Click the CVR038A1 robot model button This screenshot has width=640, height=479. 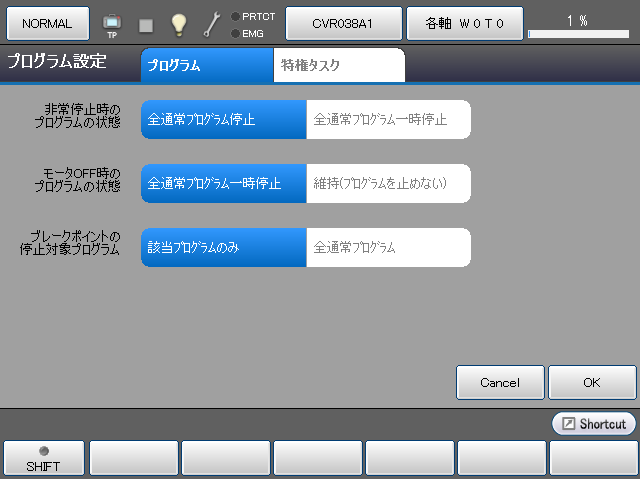click(x=343, y=22)
